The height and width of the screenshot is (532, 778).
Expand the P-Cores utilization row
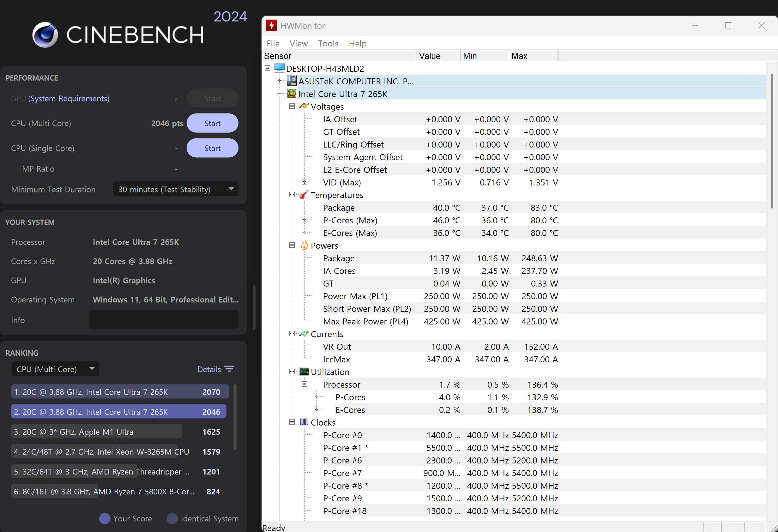click(x=317, y=397)
